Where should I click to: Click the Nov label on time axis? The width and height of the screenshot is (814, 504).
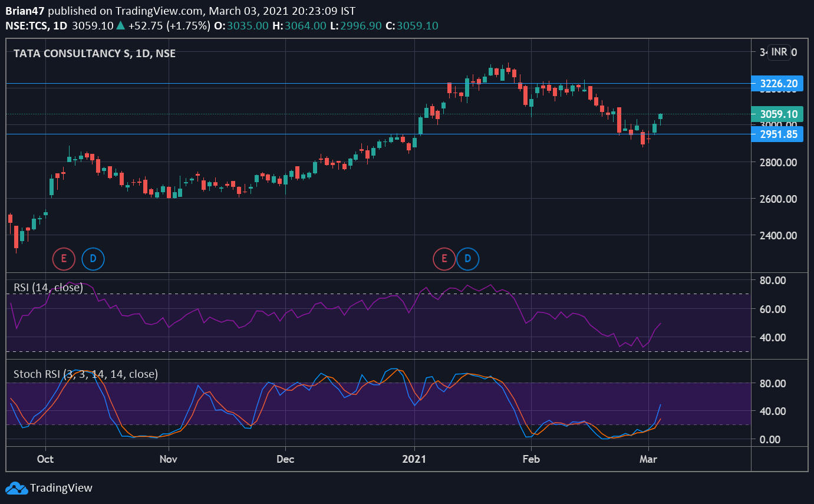(169, 459)
